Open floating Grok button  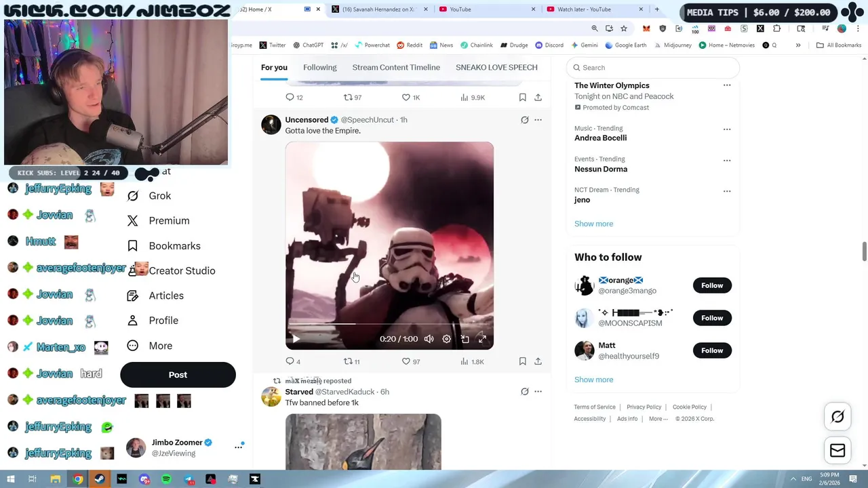[x=837, y=417]
